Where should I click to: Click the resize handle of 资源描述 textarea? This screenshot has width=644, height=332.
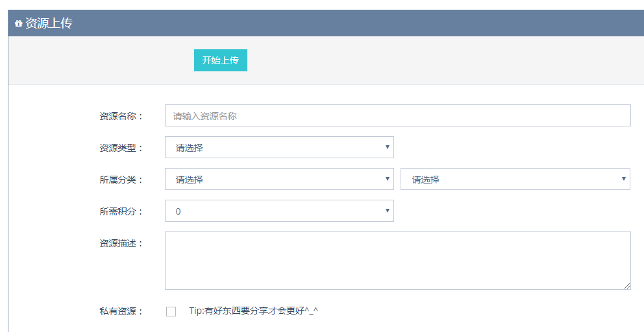(626, 285)
